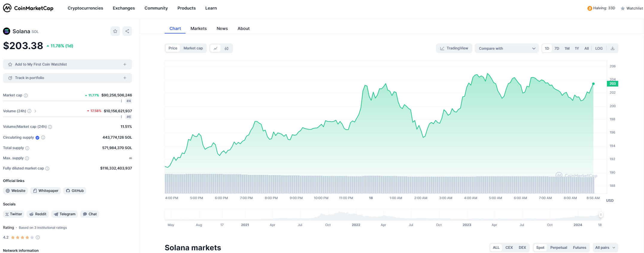Click plus icon on Track in portfolio
644x253 pixels.
[x=125, y=78]
